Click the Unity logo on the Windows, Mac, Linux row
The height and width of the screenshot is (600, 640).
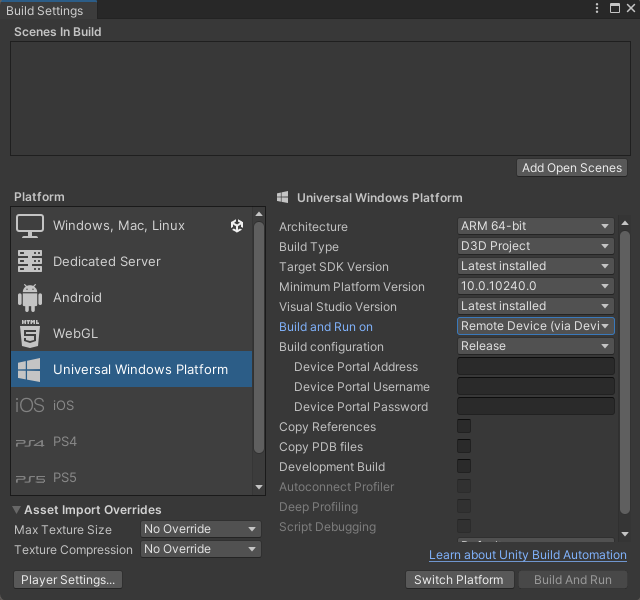point(237,226)
